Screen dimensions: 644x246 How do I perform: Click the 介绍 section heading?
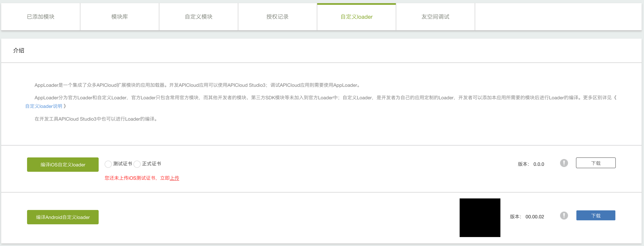(x=19, y=50)
